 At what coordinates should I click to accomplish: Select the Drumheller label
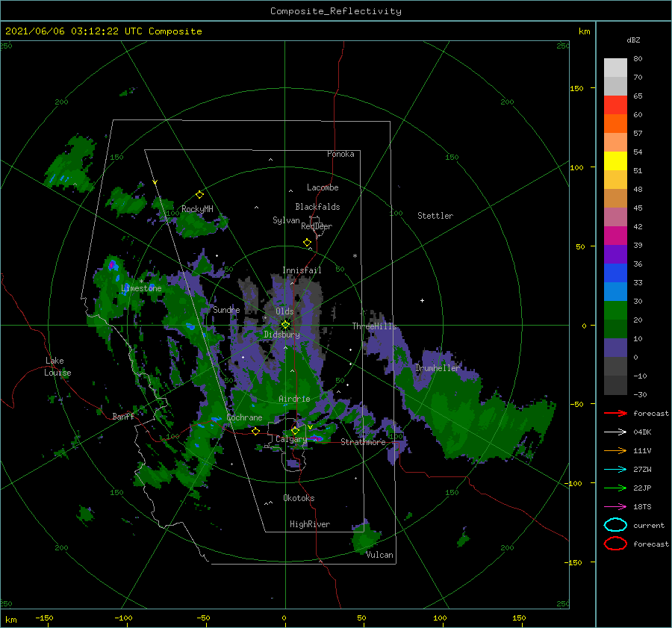click(438, 368)
